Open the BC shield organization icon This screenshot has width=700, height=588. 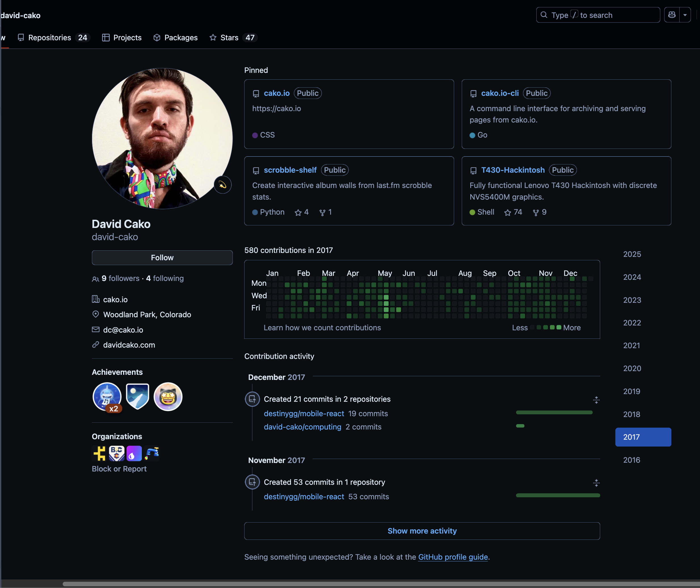(116, 453)
